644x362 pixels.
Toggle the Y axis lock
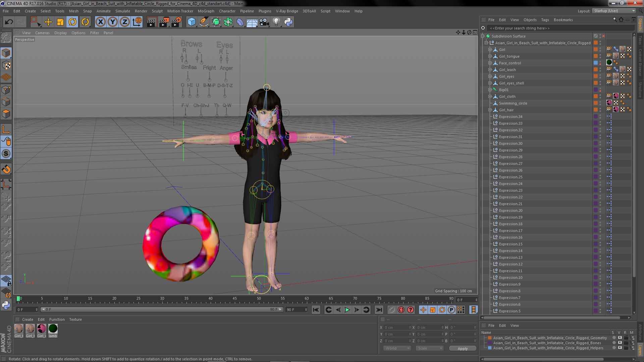pos(113,22)
